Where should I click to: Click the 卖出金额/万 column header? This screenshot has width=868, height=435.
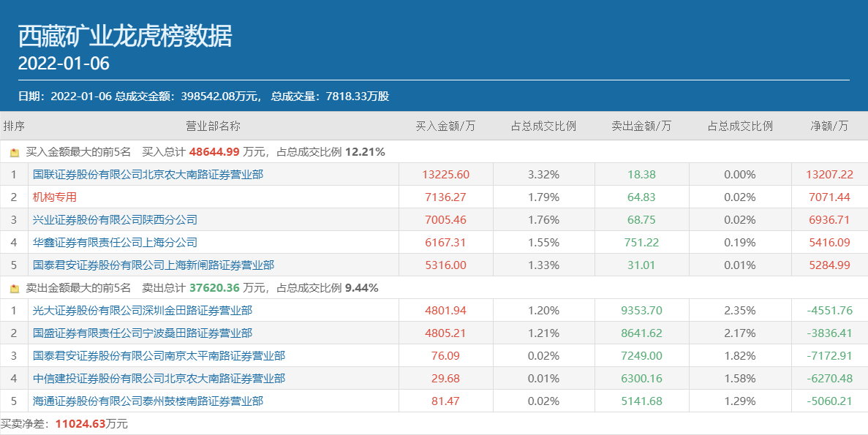coord(641,126)
